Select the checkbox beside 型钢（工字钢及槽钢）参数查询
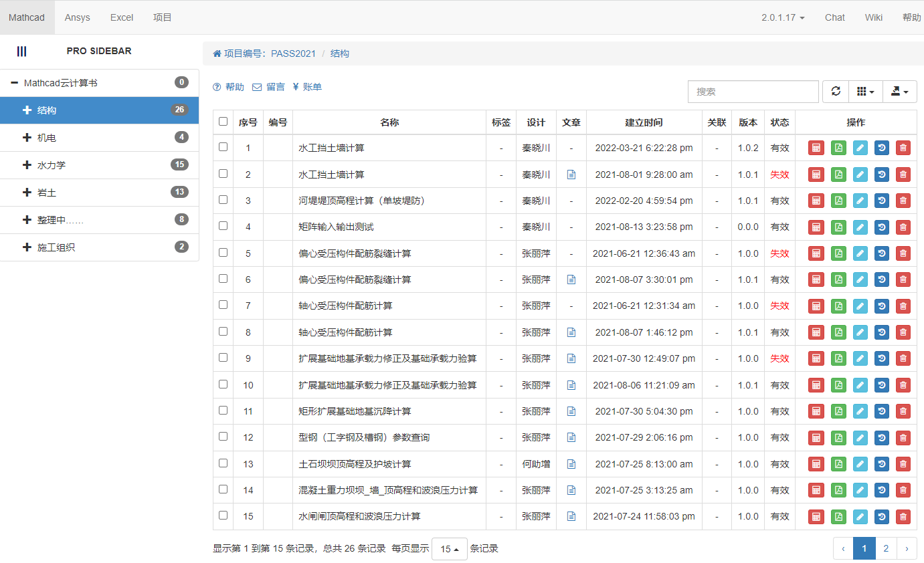Image resolution: width=924 pixels, height=563 pixels. (x=223, y=437)
